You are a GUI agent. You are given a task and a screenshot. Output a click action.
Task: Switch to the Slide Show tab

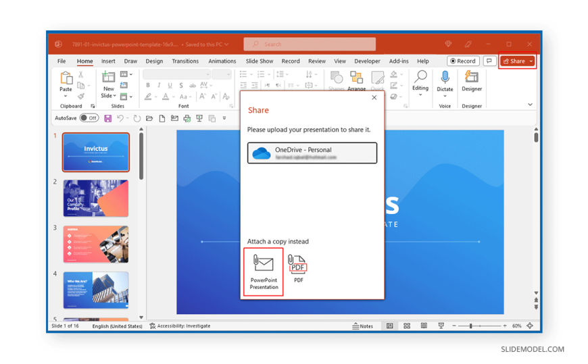pyautogui.click(x=260, y=61)
